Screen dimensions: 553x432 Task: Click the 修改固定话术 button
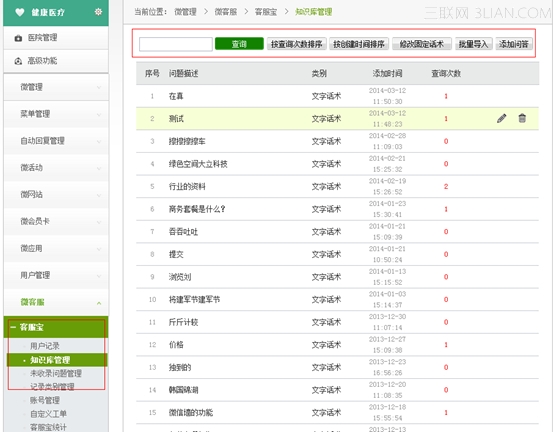(x=421, y=44)
